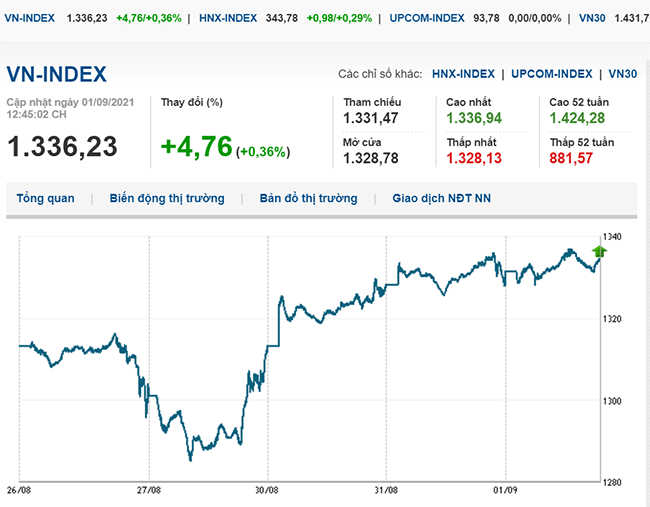Click the current index value 1.336,23
The image size is (650, 507).
(62, 147)
